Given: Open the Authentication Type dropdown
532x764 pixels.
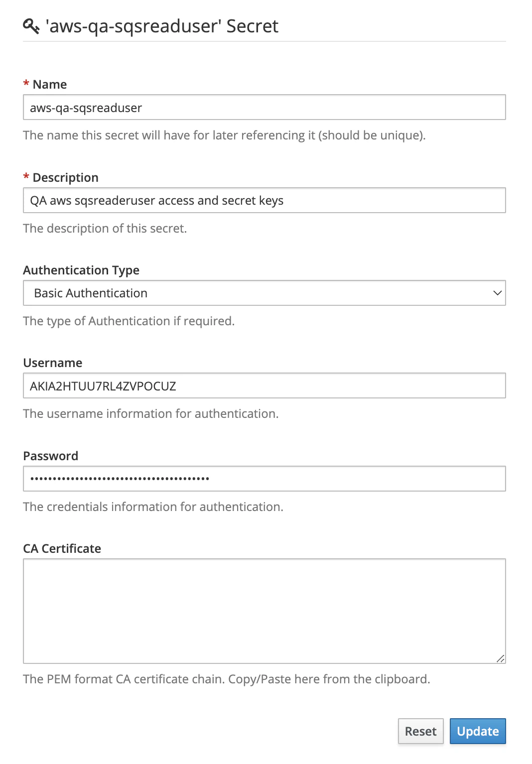Looking at the screenshot, I should [x=264, y=293].
